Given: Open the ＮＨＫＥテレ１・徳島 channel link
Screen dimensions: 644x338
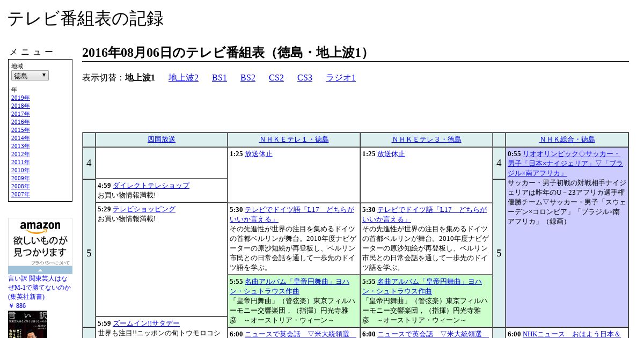Looking at the screenshot, I should coord(294,139).
